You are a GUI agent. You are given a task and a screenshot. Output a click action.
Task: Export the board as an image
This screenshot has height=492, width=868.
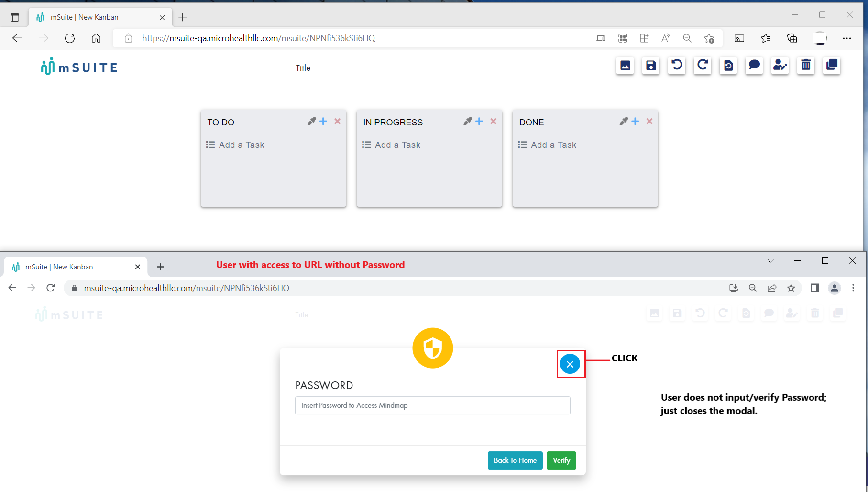coord(625,66)
